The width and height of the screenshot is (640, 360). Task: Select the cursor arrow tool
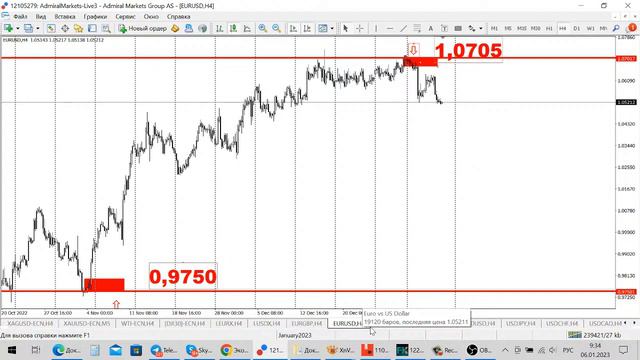[346, 28]
